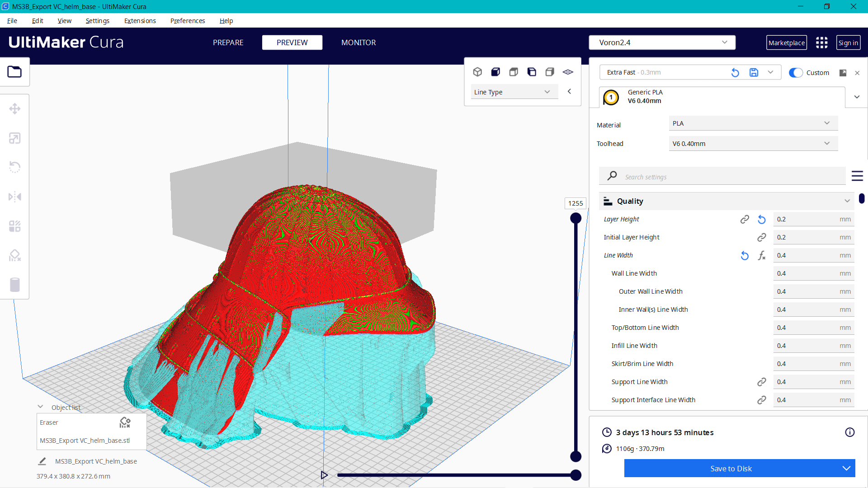Switch to the MONITOR tab
Screen dimensions: 868x488
point(359,42)
